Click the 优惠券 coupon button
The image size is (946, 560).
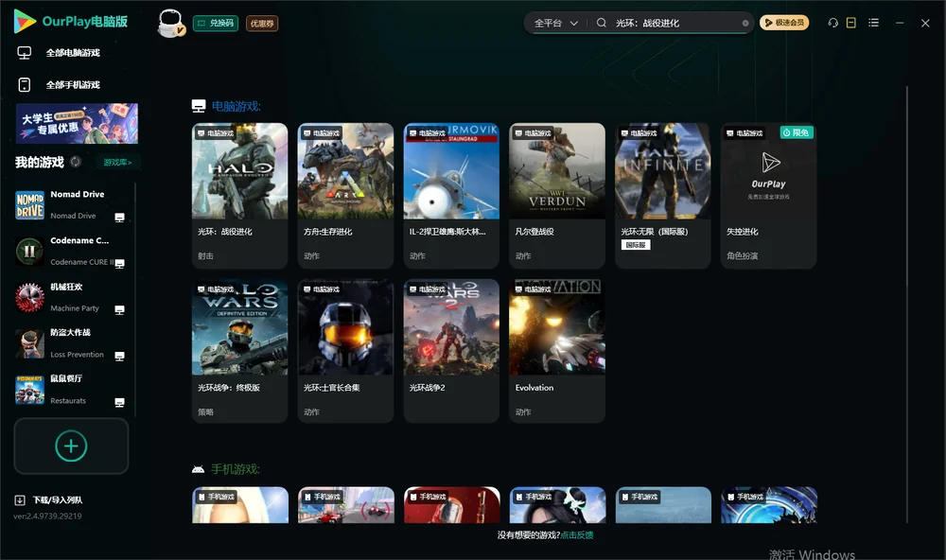tap(262, 23)
